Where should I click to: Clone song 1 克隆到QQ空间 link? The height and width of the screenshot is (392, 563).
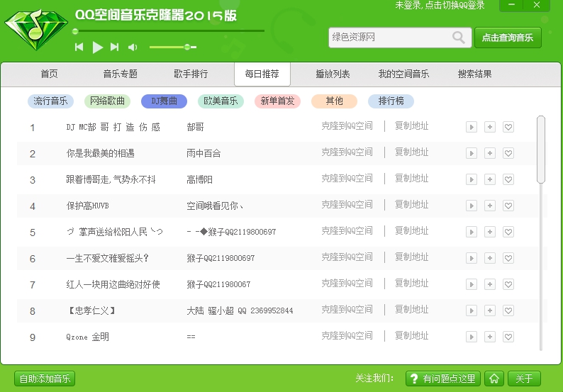click(347, 126)
